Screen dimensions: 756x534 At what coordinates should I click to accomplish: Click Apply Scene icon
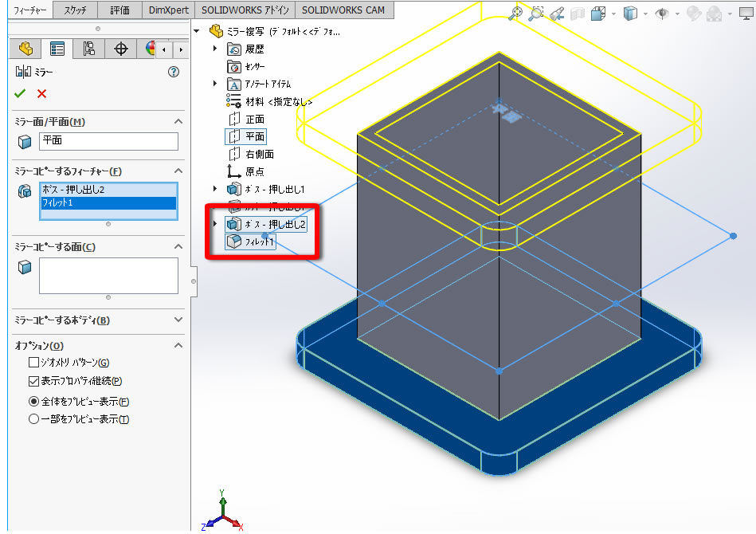point(715,14)
